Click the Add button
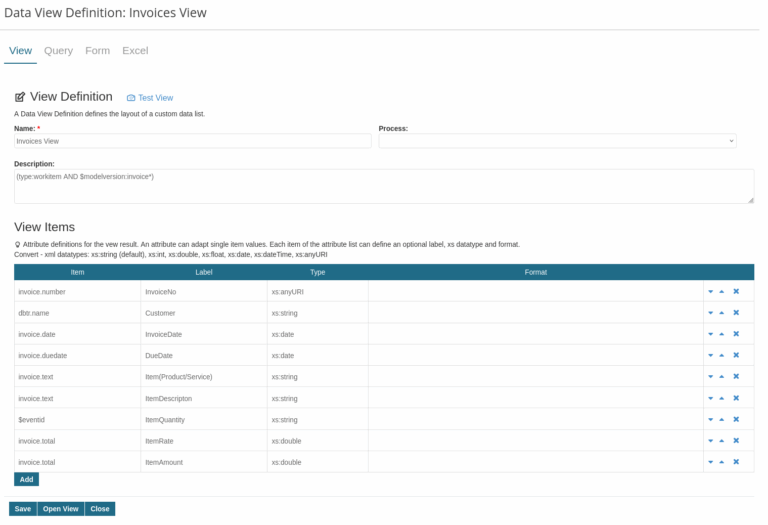 click(x=26, y=479)
